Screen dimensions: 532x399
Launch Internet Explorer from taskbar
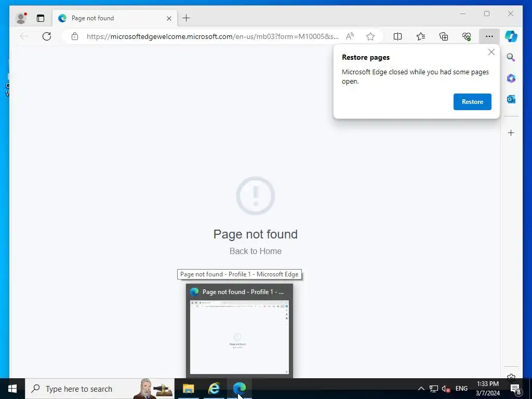coord(214,389)
